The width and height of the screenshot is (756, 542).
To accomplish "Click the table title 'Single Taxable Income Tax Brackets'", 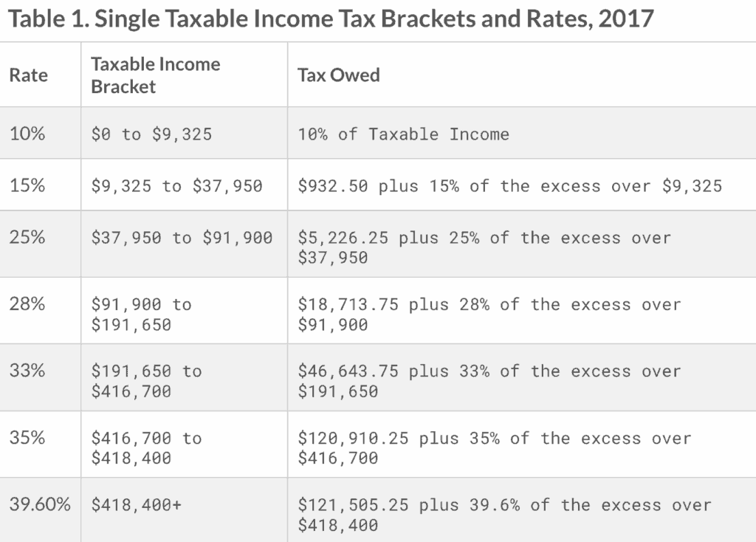I will pos(331,18).
